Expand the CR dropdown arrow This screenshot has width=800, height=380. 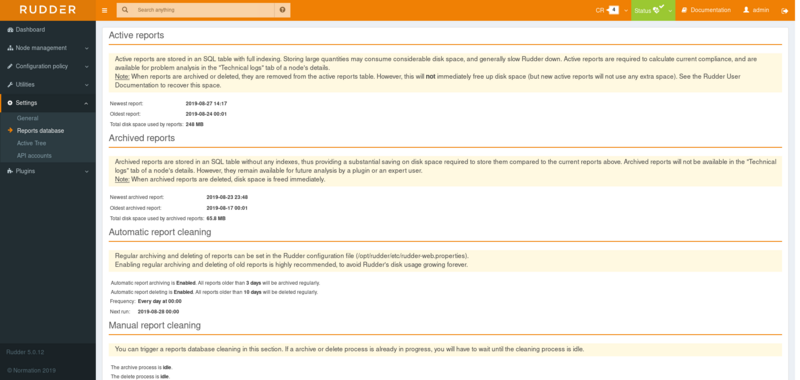626,11
